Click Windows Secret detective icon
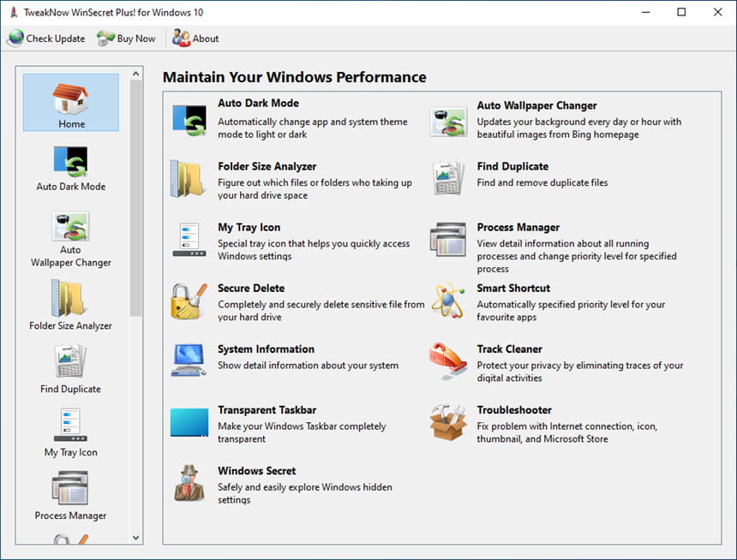The width and height of the screenshot is (737, 560). click(189, 483)
